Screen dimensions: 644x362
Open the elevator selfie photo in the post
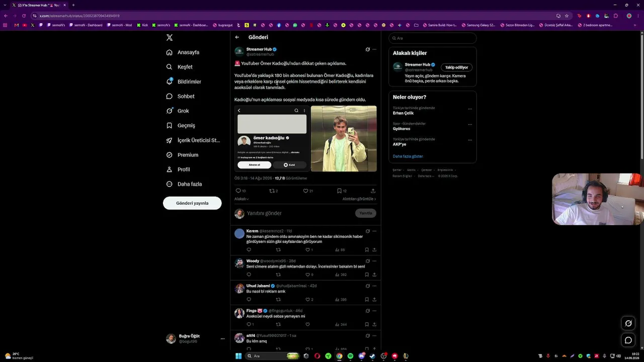(x=344, y=139)
